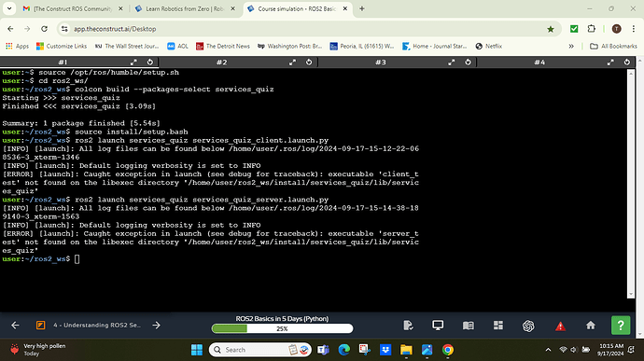The width and height of the screenshot is (644, 361).
Task: Open Microsoft Teams from taskbar
Action: 323,350
